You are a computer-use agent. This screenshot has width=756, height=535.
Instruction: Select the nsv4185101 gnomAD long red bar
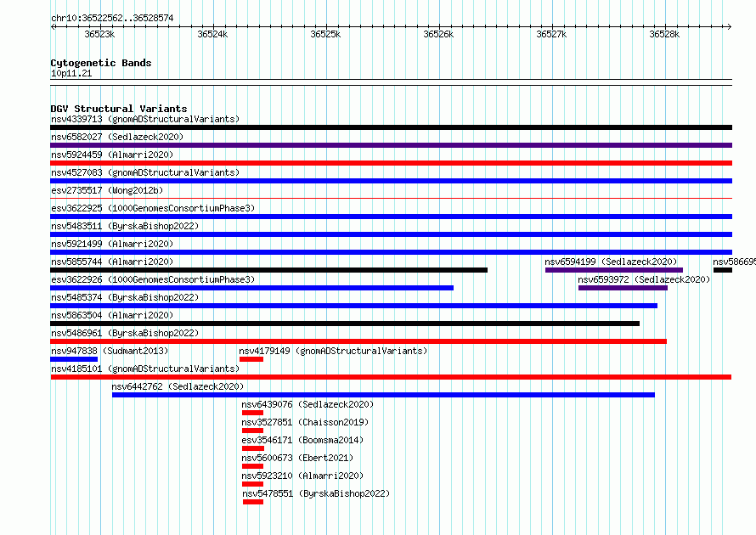[x=391, y=377]
